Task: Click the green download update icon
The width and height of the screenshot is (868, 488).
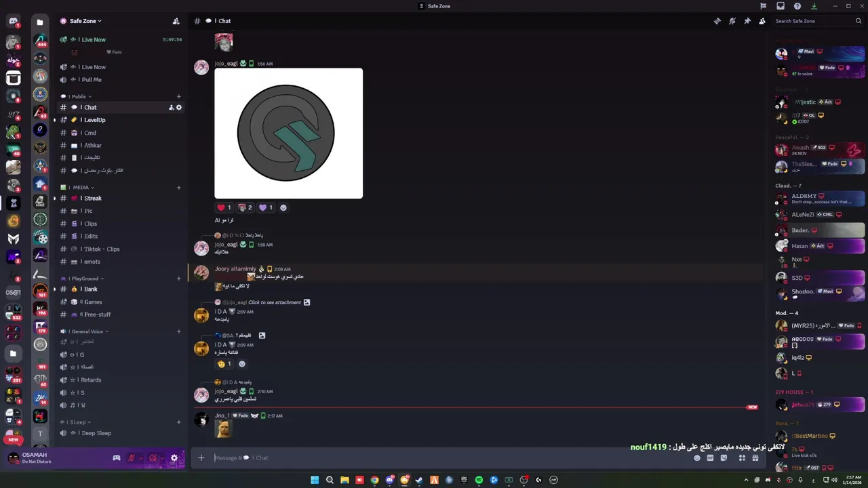Action: 814,6
